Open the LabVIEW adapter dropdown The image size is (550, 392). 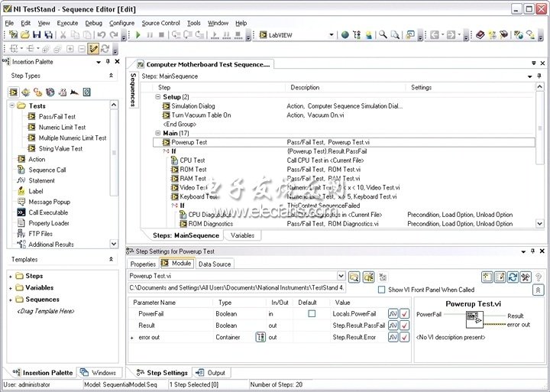point(331,35)
